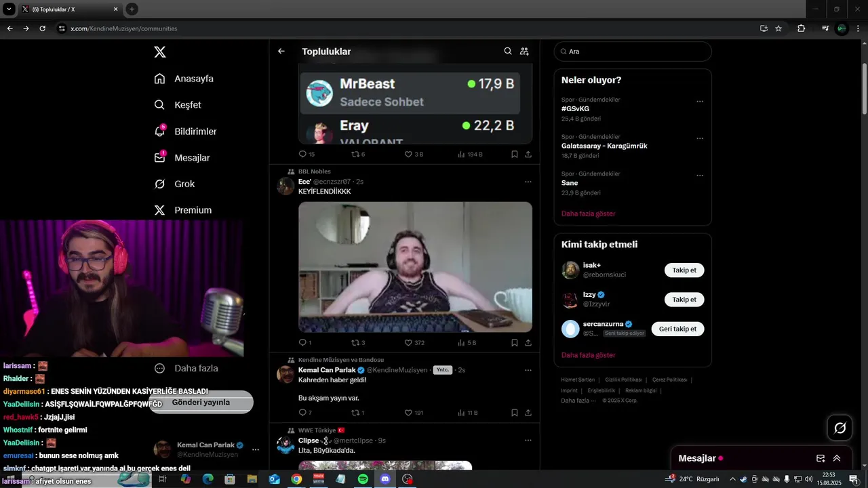Viewport: 868px width, 488px height.
Task: Reply to Ece's KEYİFLENDİİKKK post
Action: [305, 343]
